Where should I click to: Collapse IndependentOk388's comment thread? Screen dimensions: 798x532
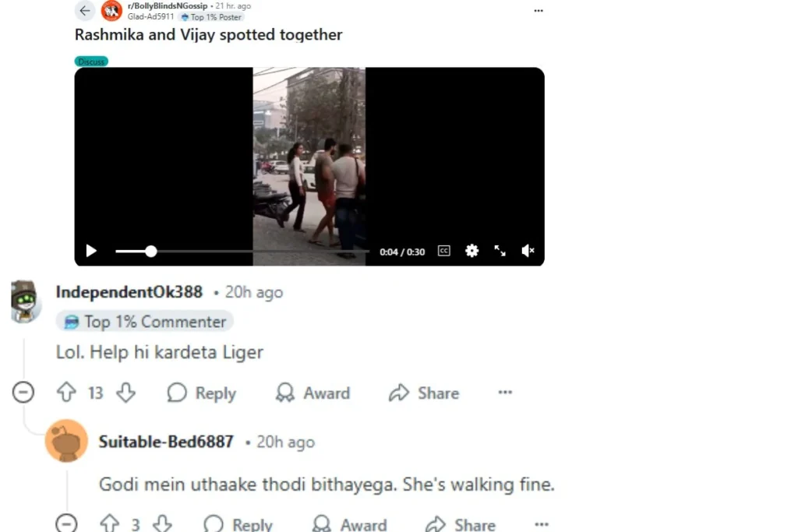(x=23, y=392)
